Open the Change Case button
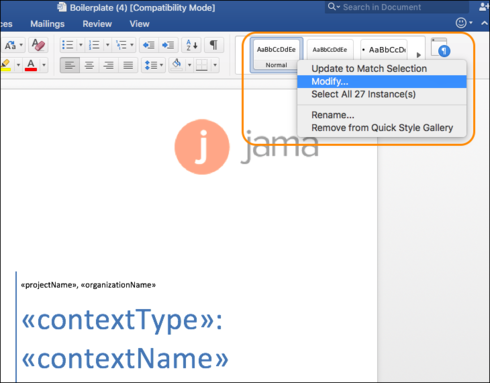Screen dimensions: 490x383 [10, 45]
